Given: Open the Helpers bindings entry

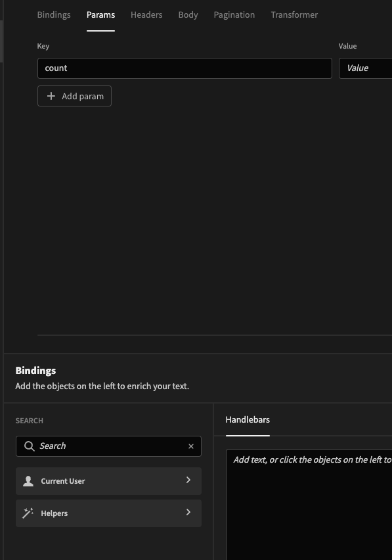Looking at the screenshot, I should pos(108,513).
